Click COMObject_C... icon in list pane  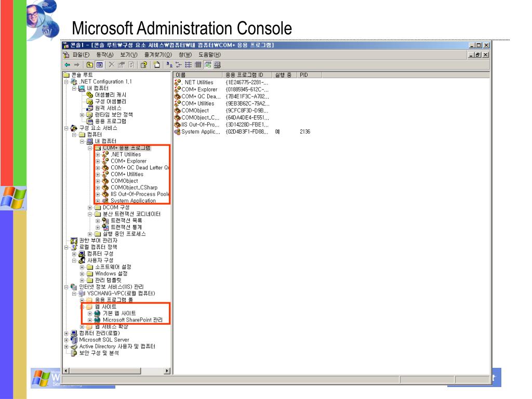tap(177, 118)
